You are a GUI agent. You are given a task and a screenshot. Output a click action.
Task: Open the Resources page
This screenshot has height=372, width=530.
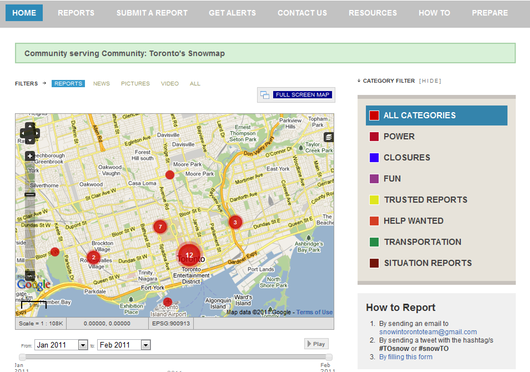pos(373,13)
